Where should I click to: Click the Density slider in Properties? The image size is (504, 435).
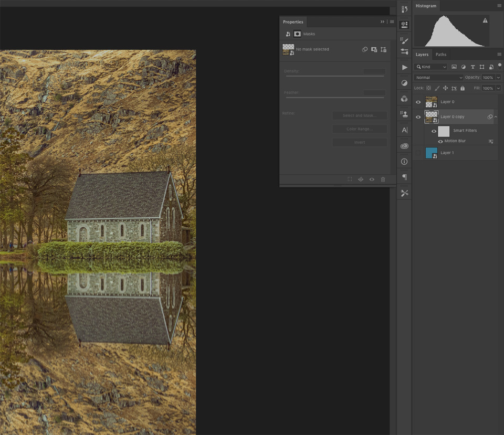tap(335, 76)
